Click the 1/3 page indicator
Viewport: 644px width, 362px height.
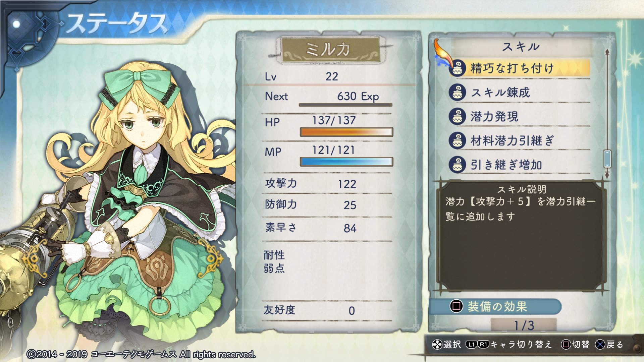[524, 325]
